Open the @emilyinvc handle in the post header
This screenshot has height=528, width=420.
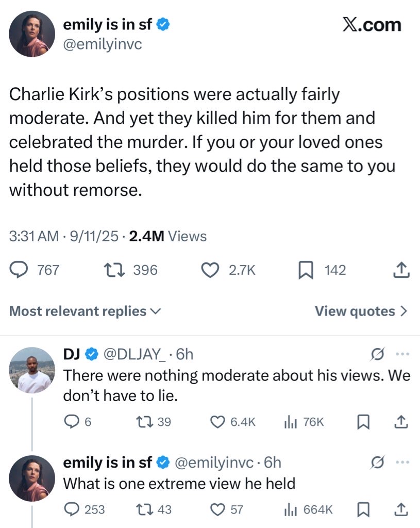point(102,44)
